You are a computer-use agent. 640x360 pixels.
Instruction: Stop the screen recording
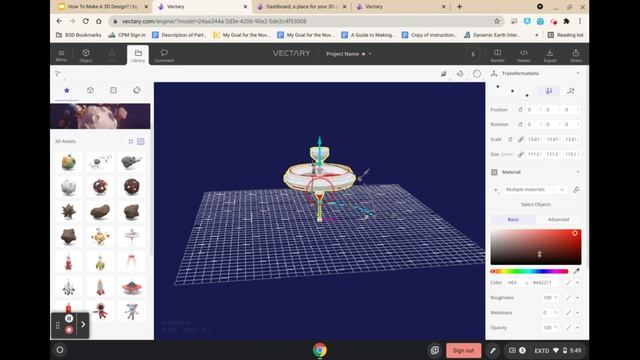pyautogui.click(x=69, y=330)
